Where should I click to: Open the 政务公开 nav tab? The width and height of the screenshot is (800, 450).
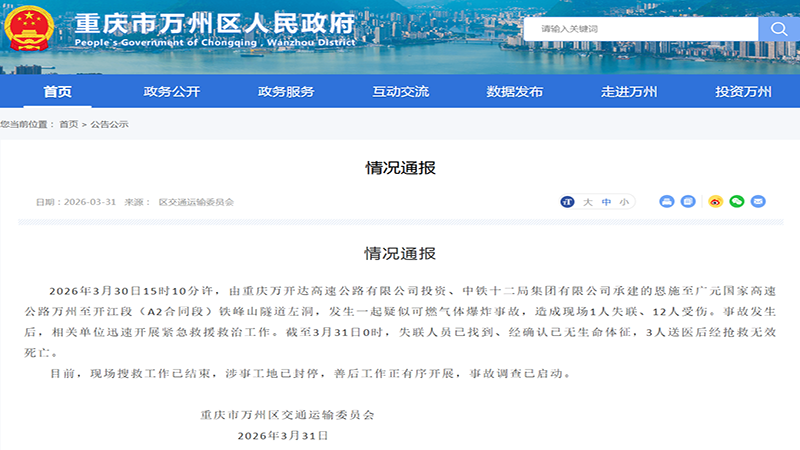point(172,92)
